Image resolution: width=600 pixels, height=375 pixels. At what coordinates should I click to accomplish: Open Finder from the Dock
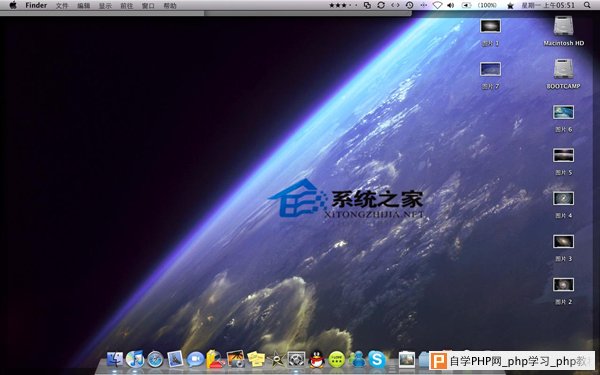pos(114,359)
